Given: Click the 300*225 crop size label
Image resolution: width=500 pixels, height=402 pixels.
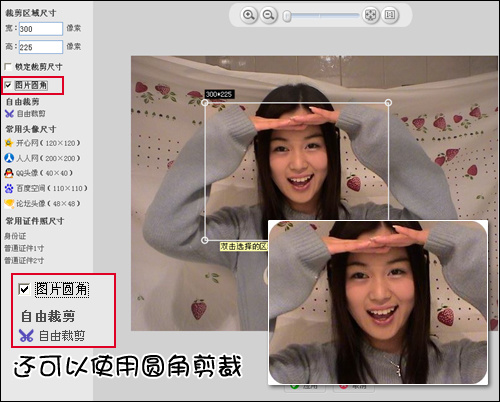Looking at the screenshot, I should [219, 94].
